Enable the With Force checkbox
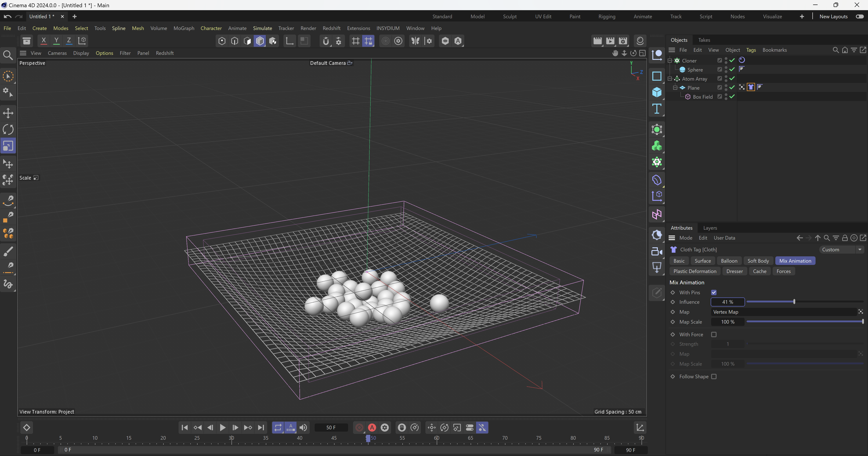This screenshot has height=456, width=868. pos(714,334)
